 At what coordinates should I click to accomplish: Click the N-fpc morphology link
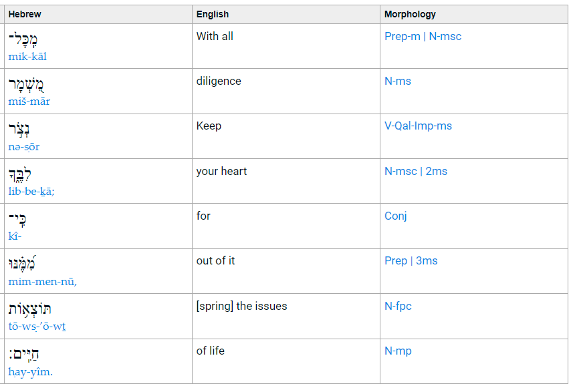[398, 306]
